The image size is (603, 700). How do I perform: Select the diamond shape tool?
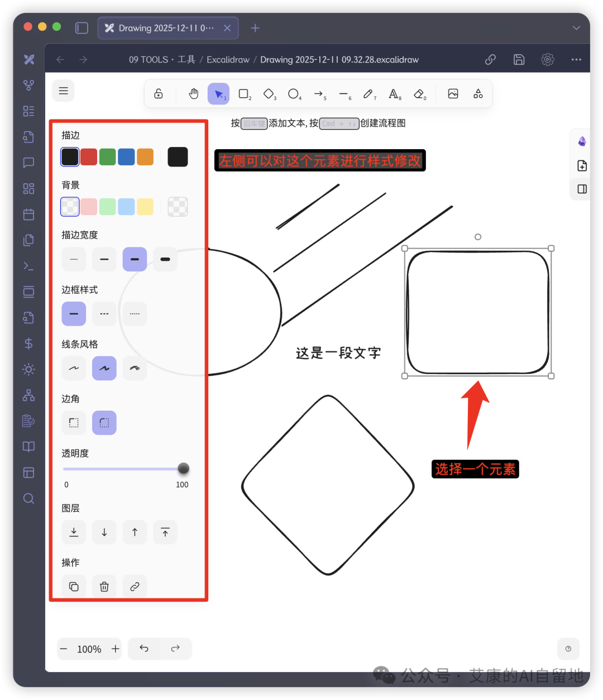click(269, 94)
